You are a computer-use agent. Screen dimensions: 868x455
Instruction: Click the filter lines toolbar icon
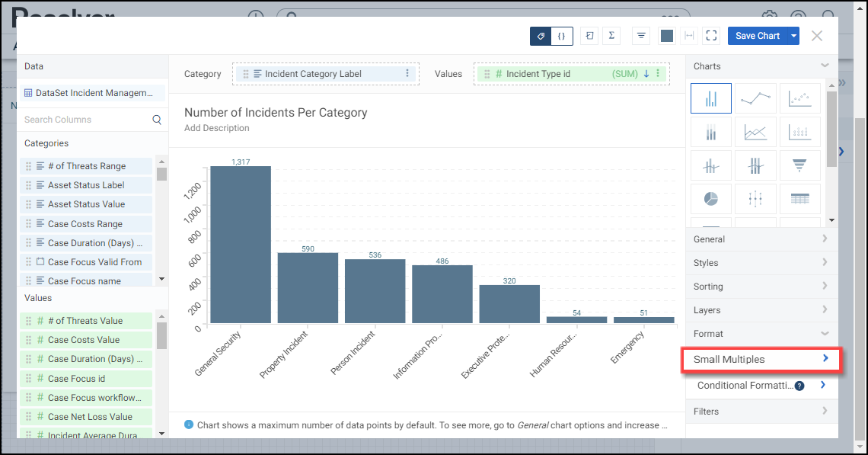coord(641,36)
